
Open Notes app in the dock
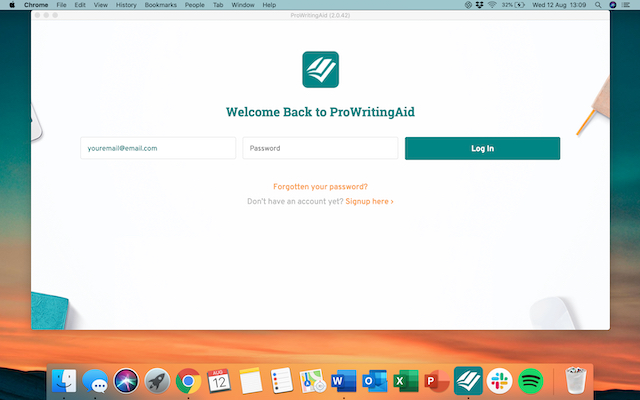pos(251,381)
